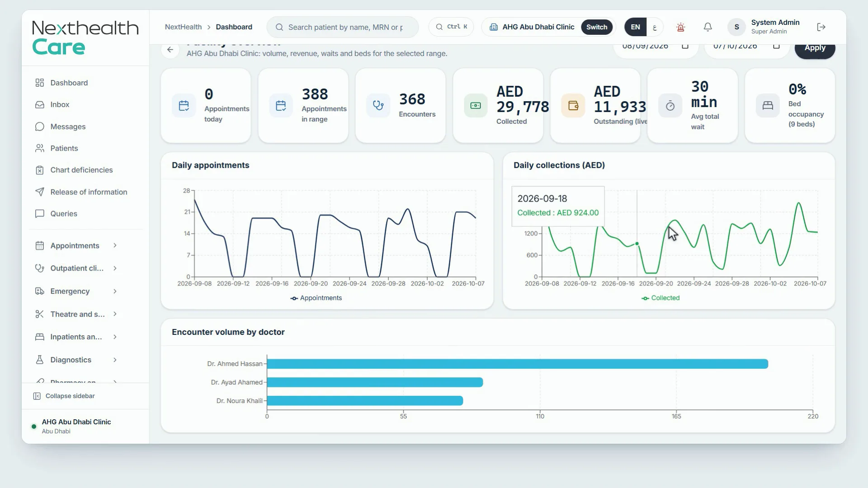Expand the Diagnostics section chevron
The width and height of the screenshot is (868, 488).
click(x=115, y=360)
